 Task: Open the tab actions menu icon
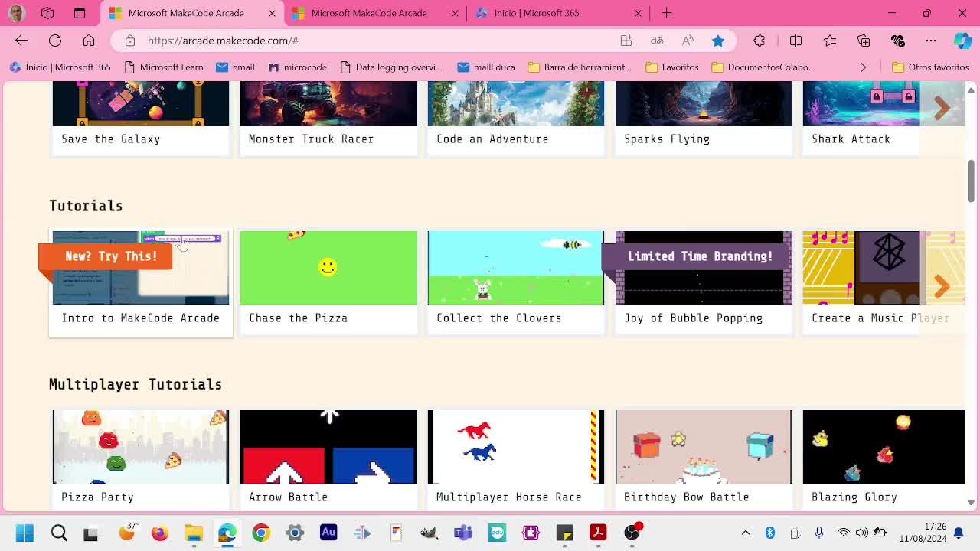tap(80, 13)
